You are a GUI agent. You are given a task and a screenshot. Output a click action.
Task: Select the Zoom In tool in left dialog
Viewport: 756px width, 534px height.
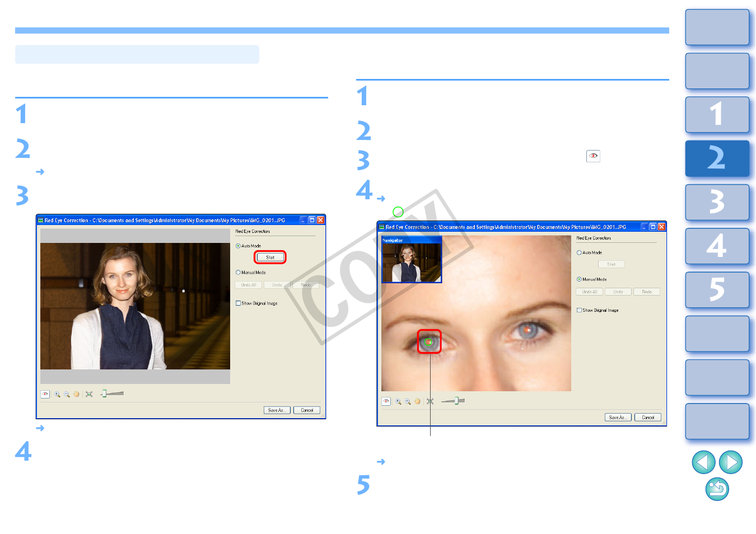pyautogui.click(x=57, y=394)
